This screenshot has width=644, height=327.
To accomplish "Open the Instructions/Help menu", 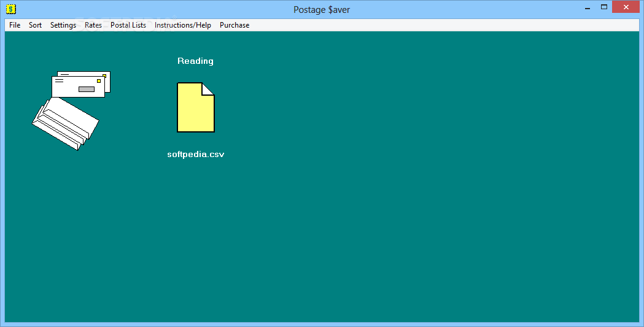I will pyautogui.click(x=183, y=25).
